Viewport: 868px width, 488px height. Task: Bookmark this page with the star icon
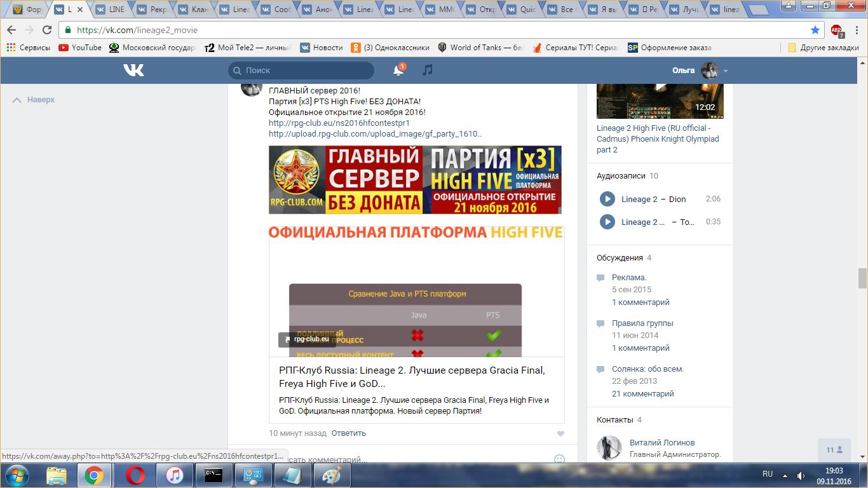[815, 30]
